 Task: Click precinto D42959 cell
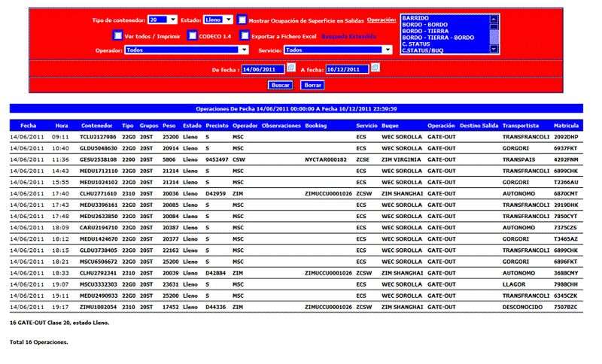[x=215, y=194]
